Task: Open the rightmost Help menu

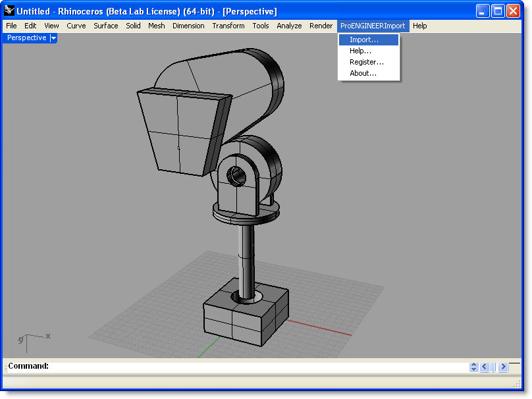Action: coord(419,26)
